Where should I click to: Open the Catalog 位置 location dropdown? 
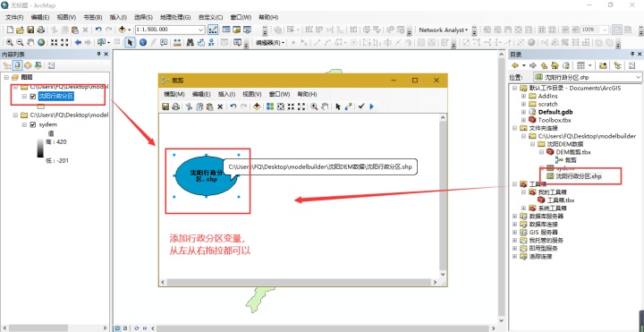click(x=638, y=77)
